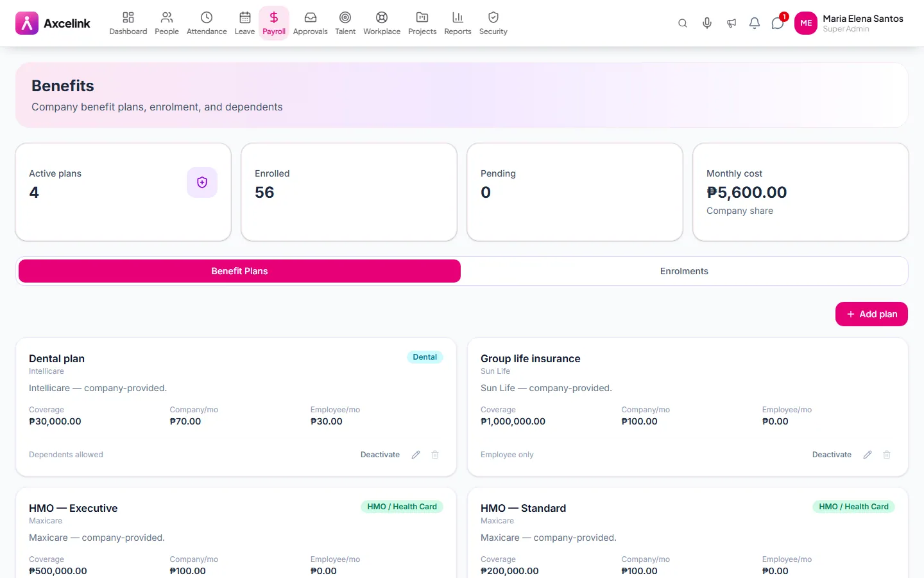Select the HMO — Executive plan title
Viewport: 924px width, 578px height.
tap(73, 508)
